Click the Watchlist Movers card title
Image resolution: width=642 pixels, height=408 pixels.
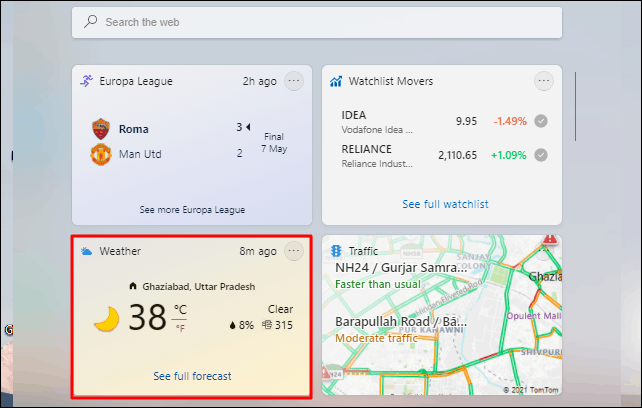tap(391, 81)
